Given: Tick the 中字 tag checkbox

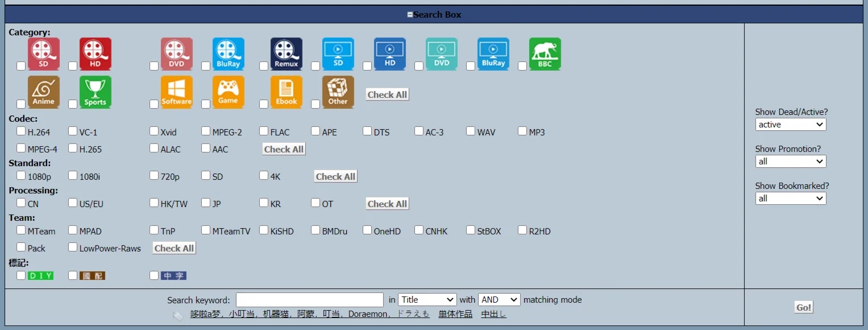Looking at the screenshot, I should [x=154, y=276].
